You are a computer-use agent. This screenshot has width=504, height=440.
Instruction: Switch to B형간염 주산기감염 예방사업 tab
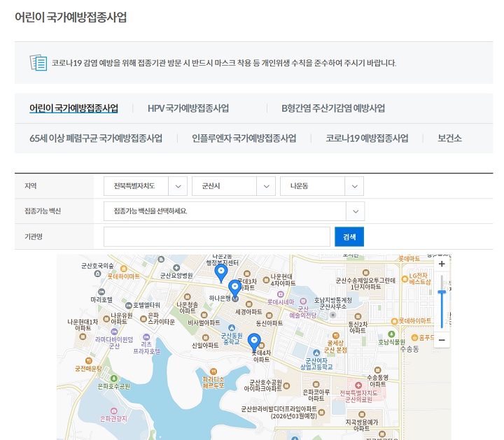pos(333,108)
